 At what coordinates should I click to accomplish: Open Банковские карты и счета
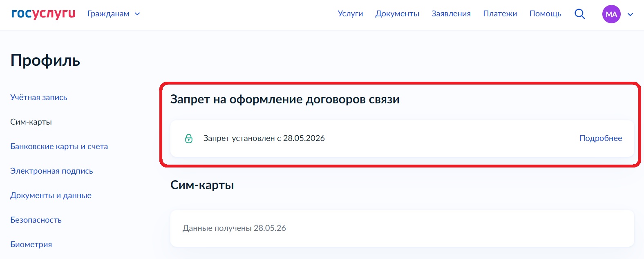pyautogui.click(x=59, y=146)
